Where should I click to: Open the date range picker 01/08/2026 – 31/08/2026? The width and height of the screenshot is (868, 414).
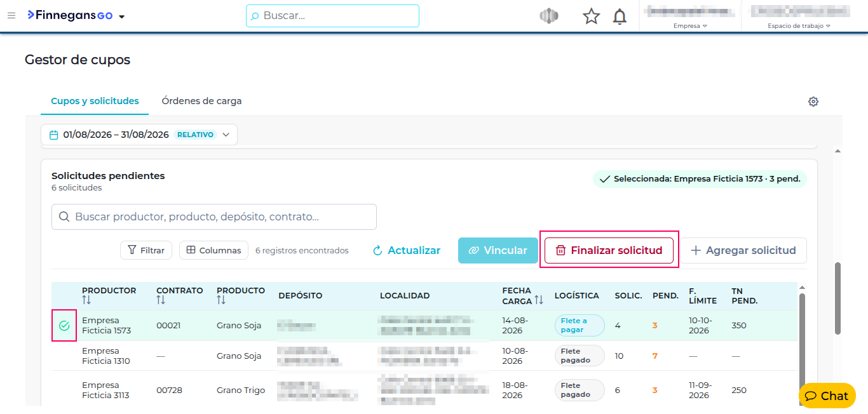coord(139,135)
